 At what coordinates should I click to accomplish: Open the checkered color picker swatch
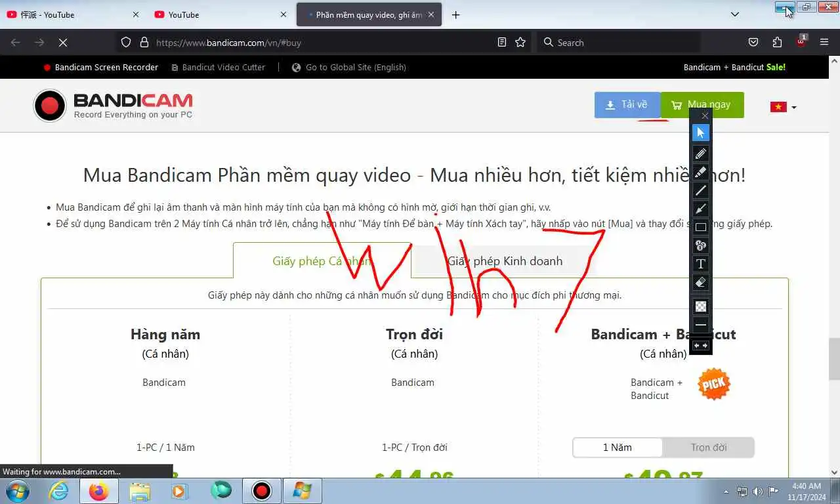click(x=700, y=306)
